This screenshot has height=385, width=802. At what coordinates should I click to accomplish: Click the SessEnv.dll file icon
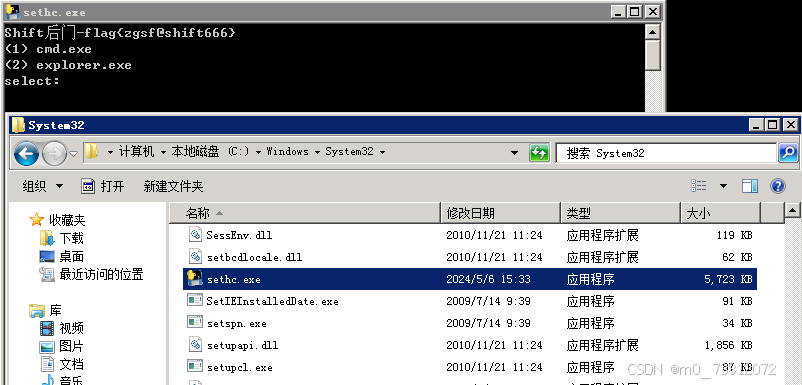click(x=195, y=235)
